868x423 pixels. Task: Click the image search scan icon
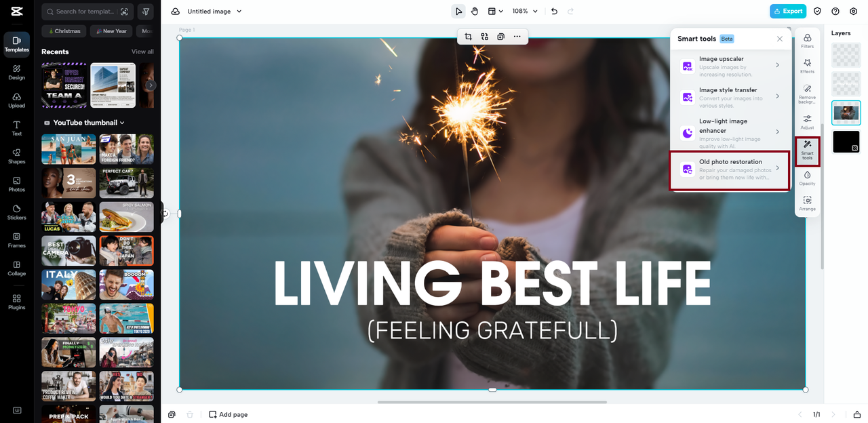click(x=124, y=12)
